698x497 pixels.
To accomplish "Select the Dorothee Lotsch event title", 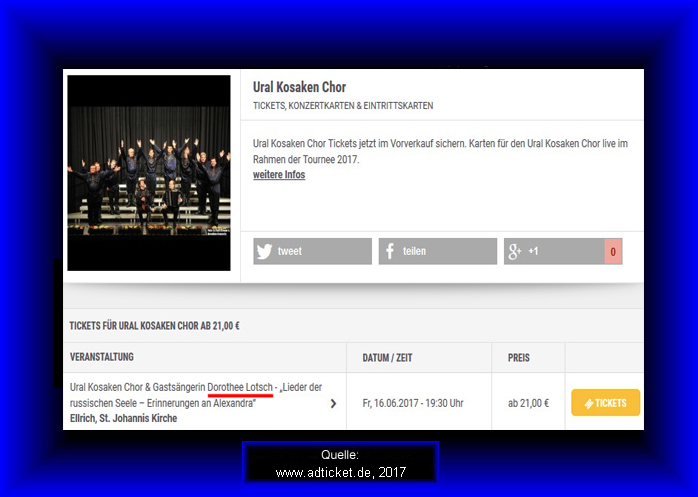I will pyautogui.click(x=196, y=395).
